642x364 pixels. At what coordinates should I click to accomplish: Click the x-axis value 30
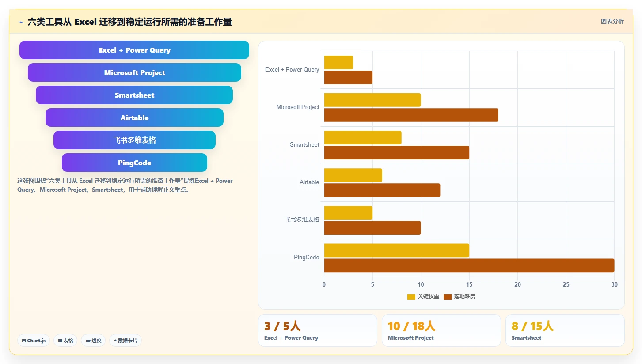click(614, 284)
